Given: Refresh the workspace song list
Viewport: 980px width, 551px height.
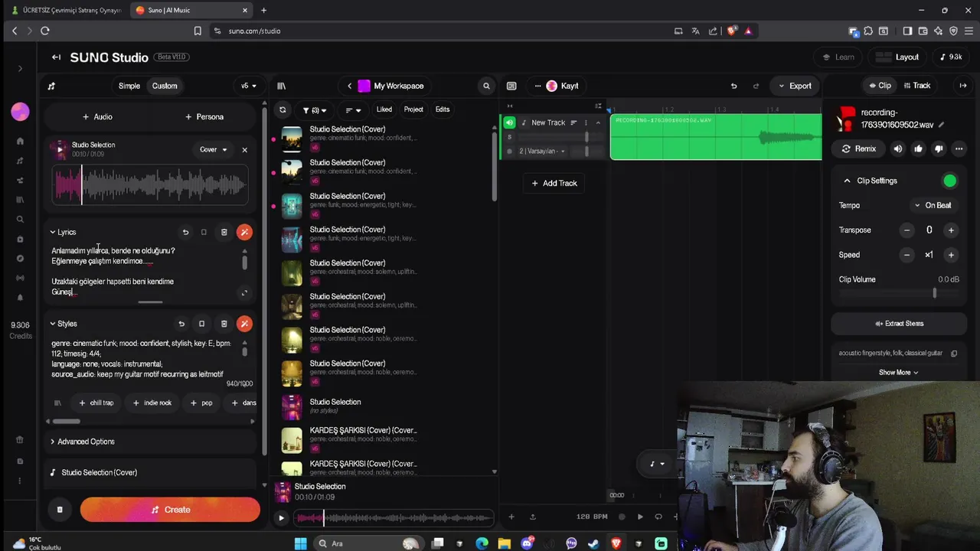Looking at the screenshot, I should tap(283, 109).
